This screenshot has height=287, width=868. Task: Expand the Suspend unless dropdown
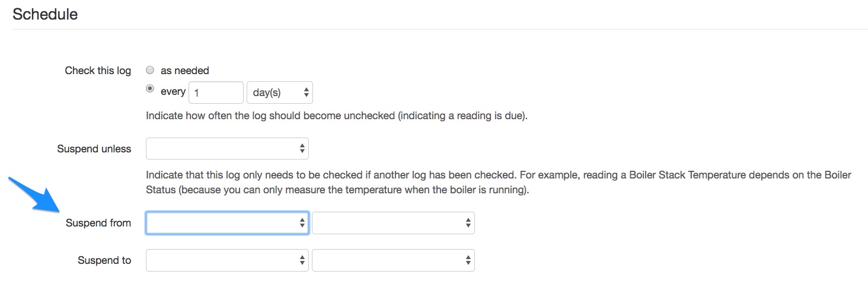click(x=227, y=149)
